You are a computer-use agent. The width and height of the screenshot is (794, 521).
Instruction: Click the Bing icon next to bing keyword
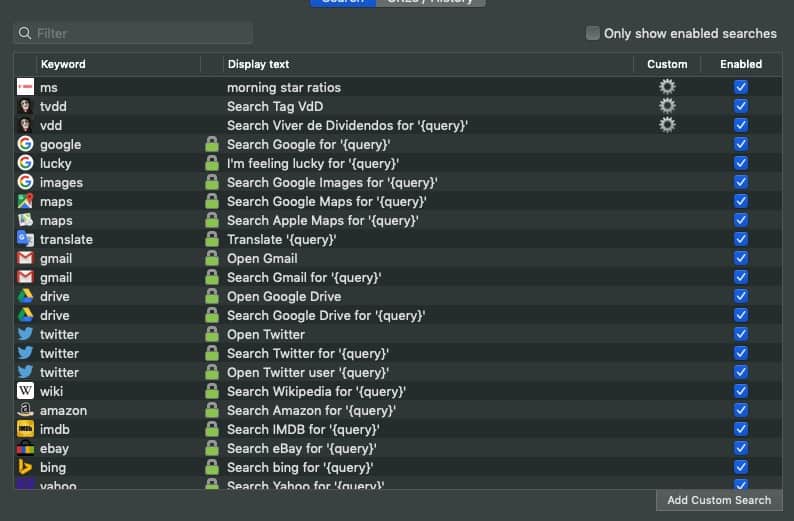click(x=25, y=467)
